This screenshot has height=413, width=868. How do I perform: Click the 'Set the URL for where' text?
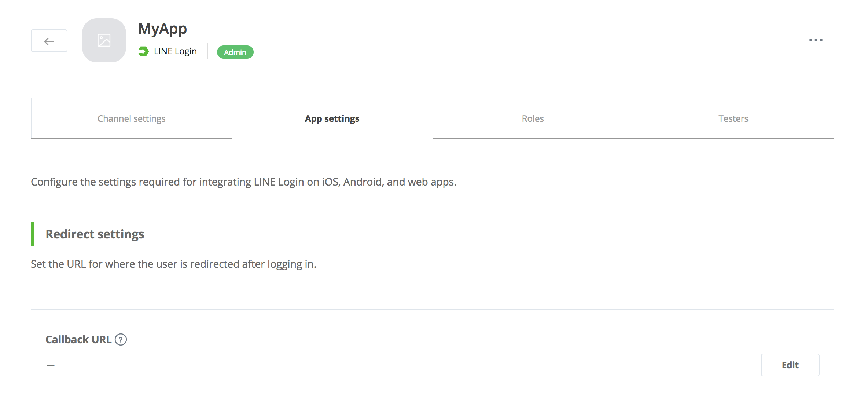pyautogui.click(x=173, y=264)
